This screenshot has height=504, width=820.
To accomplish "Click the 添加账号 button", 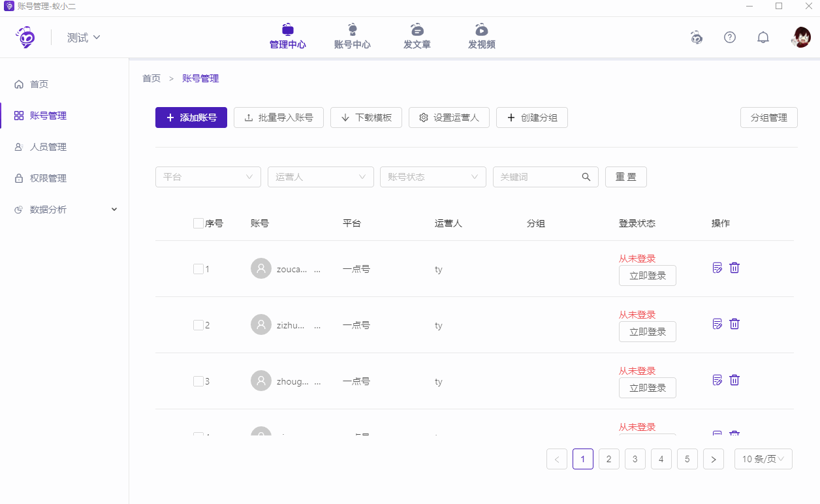I will pyautogui.click(x=191, y=118).
